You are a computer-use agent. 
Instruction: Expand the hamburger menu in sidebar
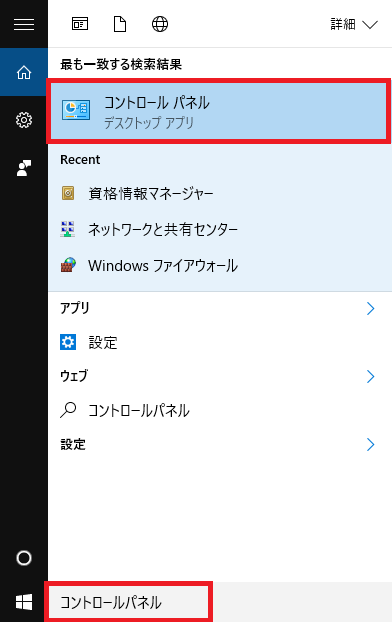[x=24, y=24]
